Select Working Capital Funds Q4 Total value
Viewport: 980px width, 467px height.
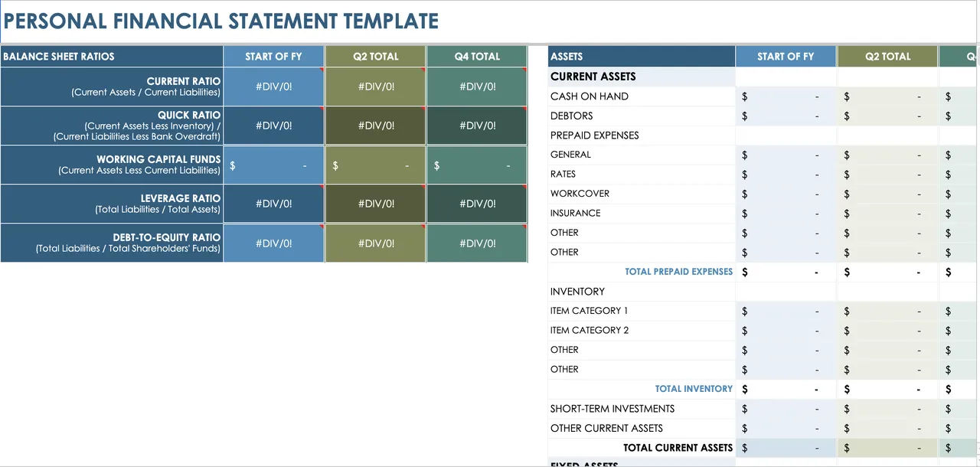point(476,165)
